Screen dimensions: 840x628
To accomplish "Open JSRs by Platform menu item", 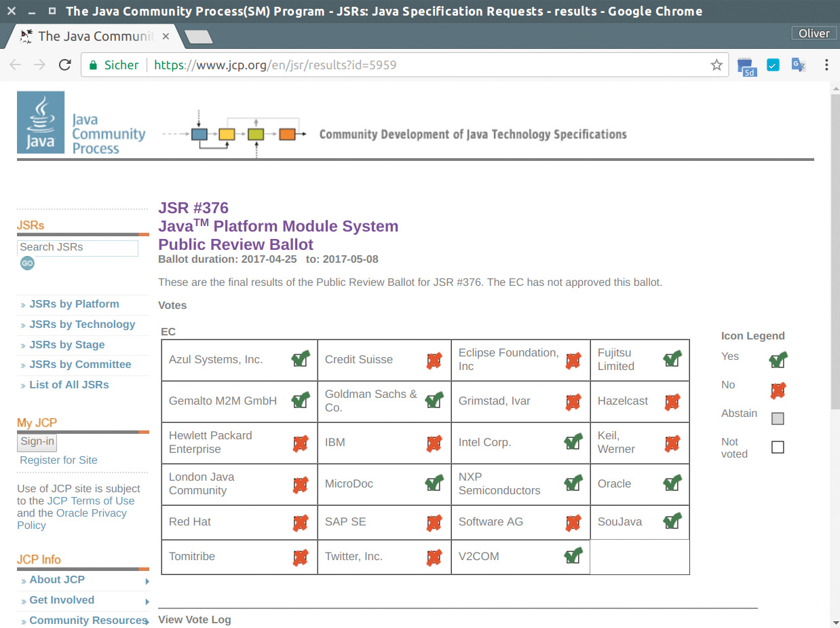I will tap(74, 304).
